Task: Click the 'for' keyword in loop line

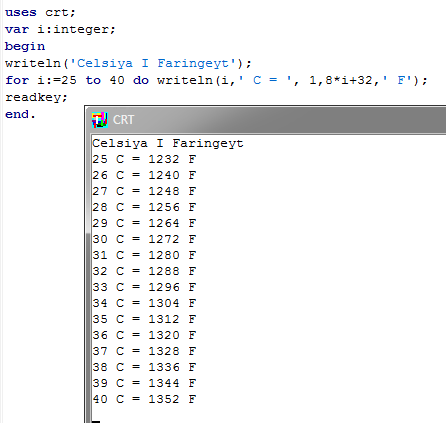Action: 17,80
